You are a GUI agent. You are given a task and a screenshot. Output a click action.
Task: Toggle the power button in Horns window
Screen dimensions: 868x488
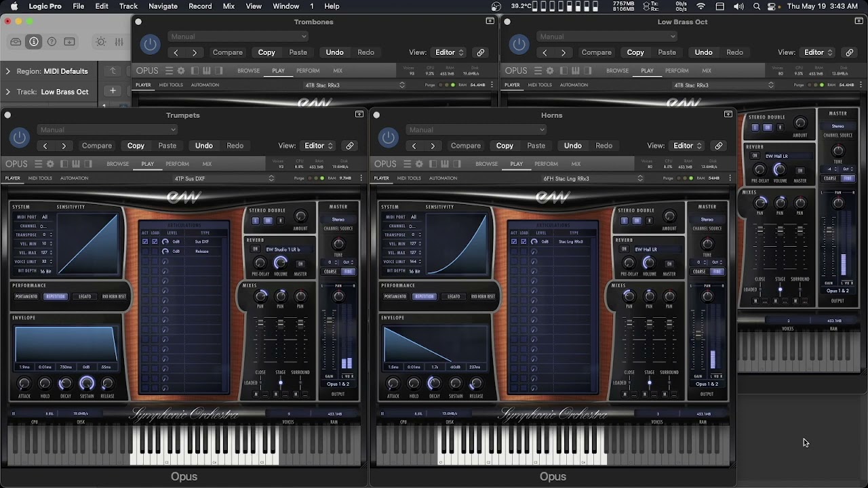click(388, 138)
